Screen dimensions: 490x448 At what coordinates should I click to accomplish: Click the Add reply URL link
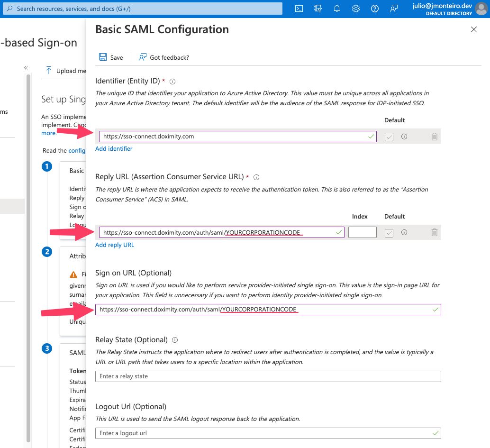click(115, 245)
